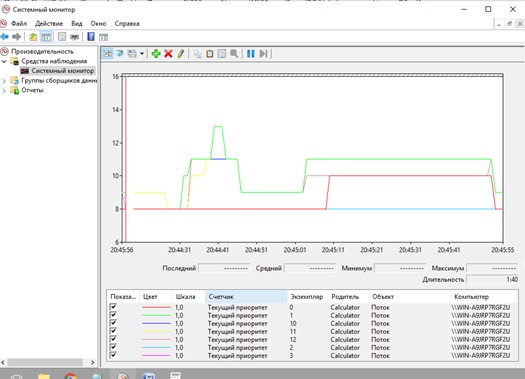
Task: Open graph Properties from the monitor toolbar
Action: coord(222,54)
